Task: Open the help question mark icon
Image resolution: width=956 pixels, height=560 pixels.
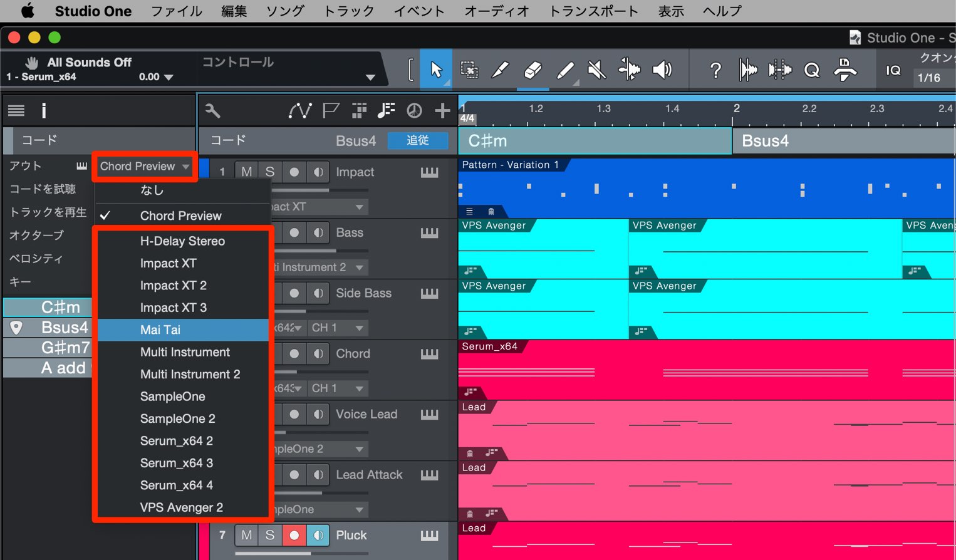Action: [x=715, y=70]
